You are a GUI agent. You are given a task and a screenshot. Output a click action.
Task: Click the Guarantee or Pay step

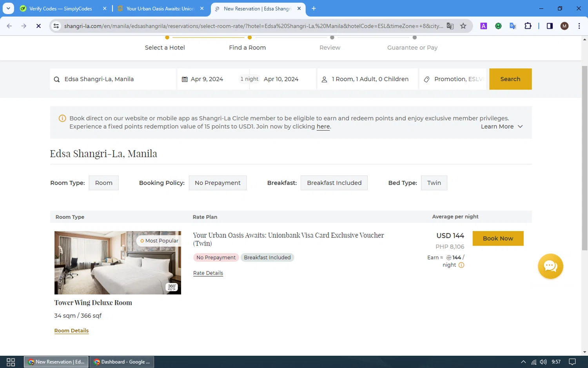(412, 47)
